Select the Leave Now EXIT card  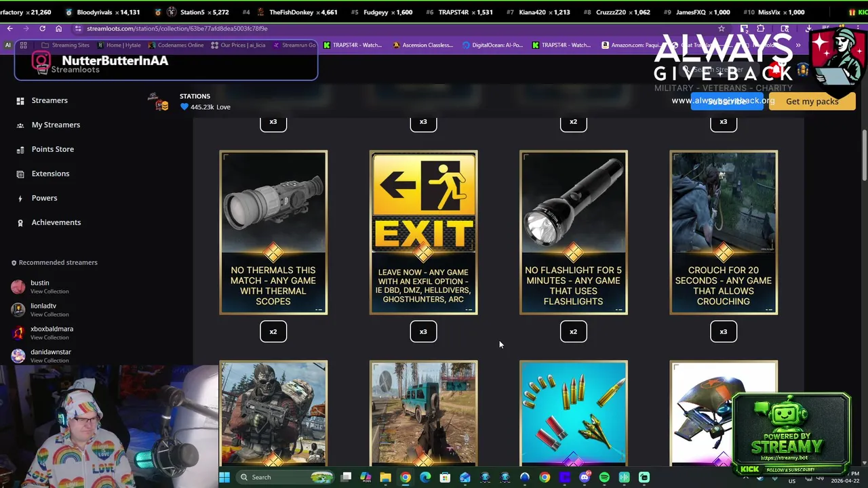(423, 232)
